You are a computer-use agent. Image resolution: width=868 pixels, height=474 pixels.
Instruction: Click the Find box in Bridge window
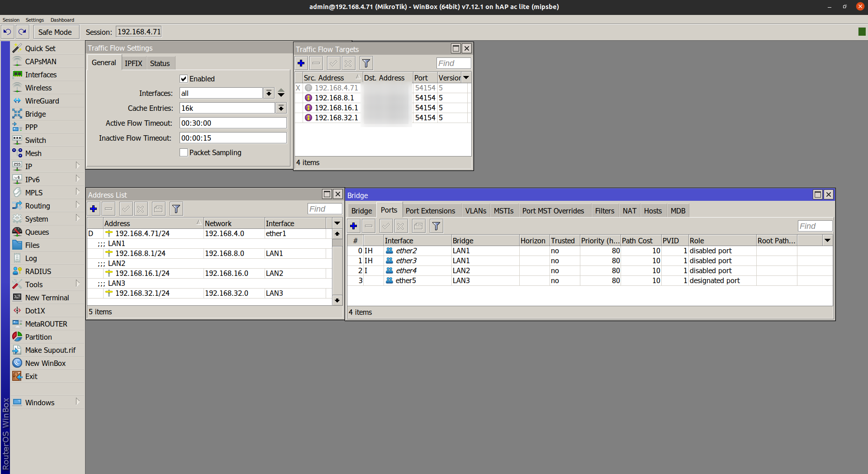815,226
